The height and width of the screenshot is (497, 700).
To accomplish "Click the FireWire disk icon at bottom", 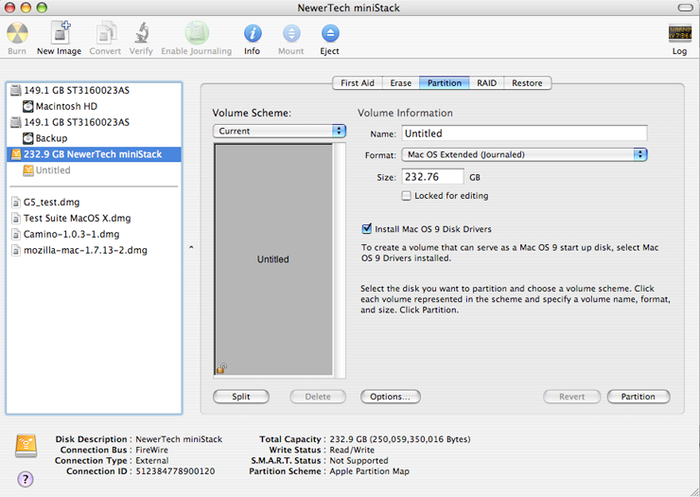I will pos(26,446).
